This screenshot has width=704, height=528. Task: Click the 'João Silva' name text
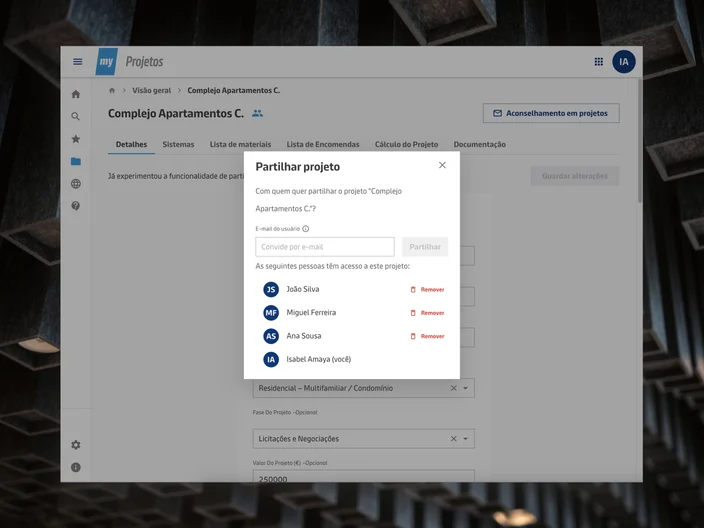303,289
